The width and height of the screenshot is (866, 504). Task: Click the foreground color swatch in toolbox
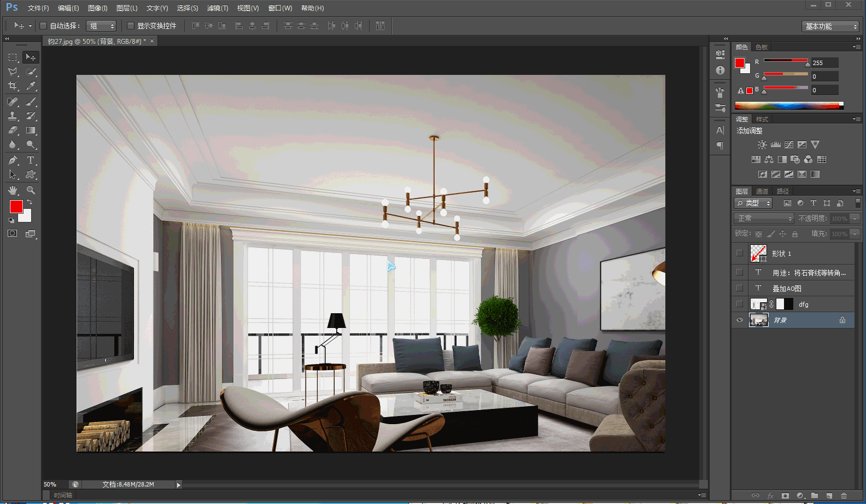pyautogui.click(x=16, y=207)
